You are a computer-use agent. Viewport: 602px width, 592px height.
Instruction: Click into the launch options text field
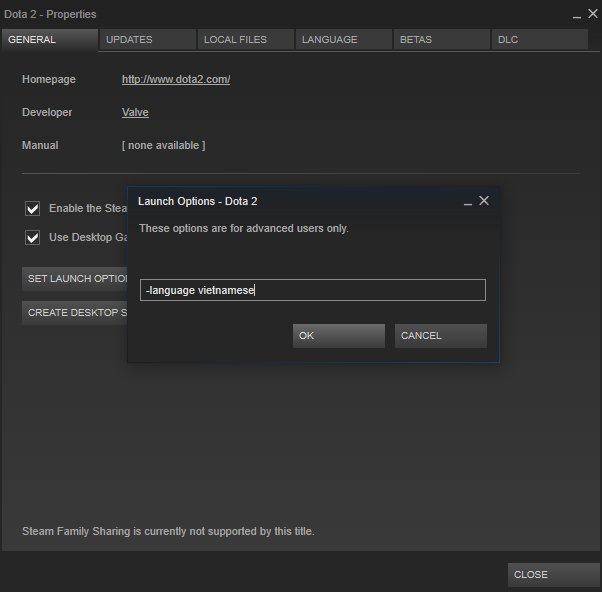click(x=313, y=290)
